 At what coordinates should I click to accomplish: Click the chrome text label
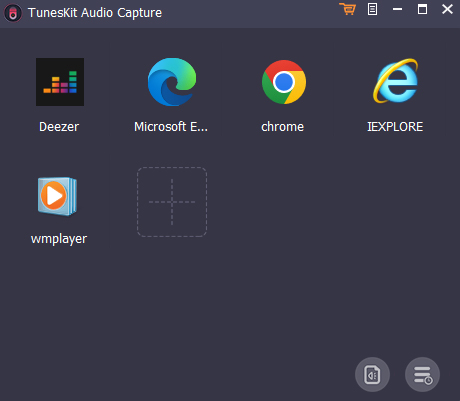pyautogui.click(x=283, y=127)
